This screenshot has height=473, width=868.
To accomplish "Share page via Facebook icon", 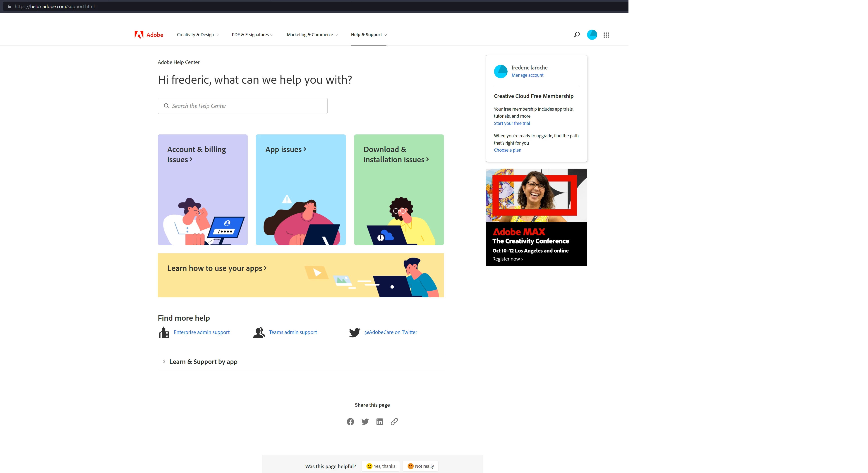I will (x=350, y=421).
